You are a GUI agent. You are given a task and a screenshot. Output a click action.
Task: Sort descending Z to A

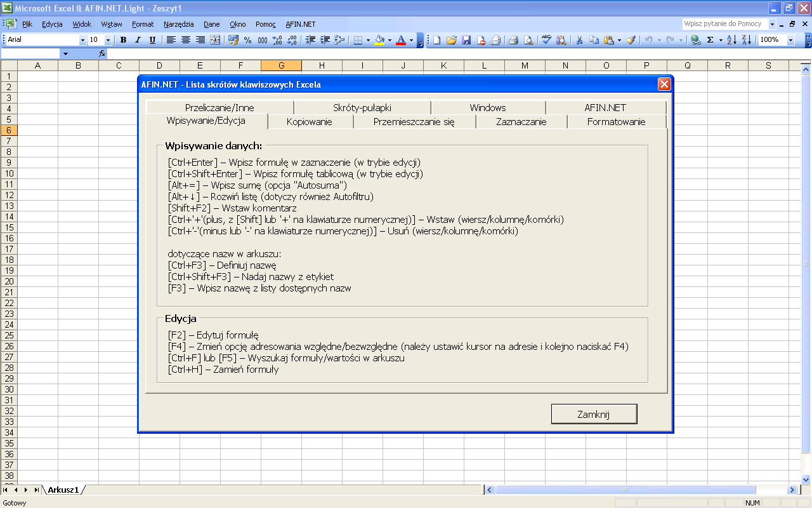747,40
